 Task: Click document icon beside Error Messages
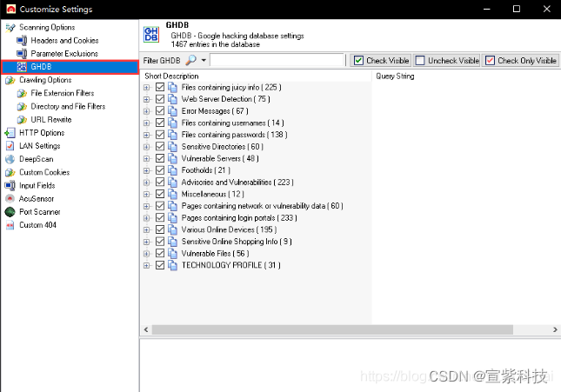tap(173, 111)
